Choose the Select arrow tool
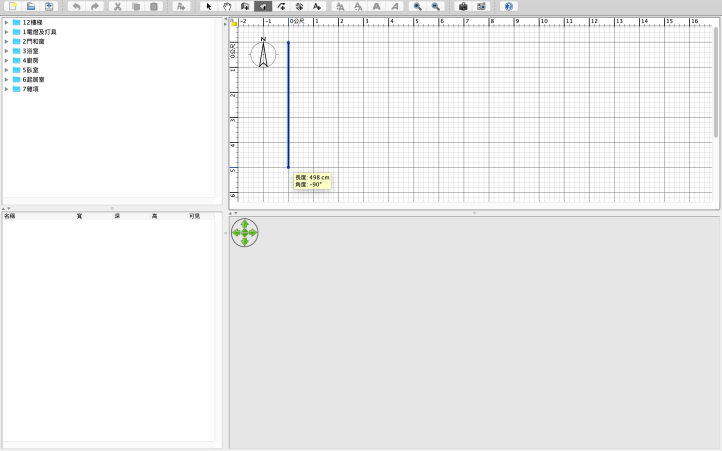722x451 pixels. 209,6
